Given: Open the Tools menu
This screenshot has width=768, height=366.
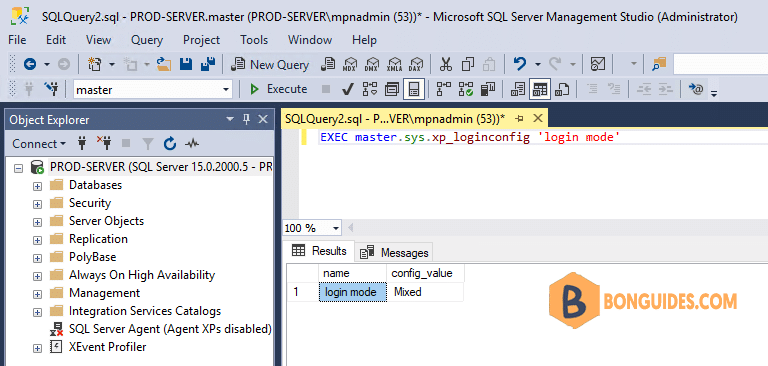Looking at the screenshot, I should 254,40.
